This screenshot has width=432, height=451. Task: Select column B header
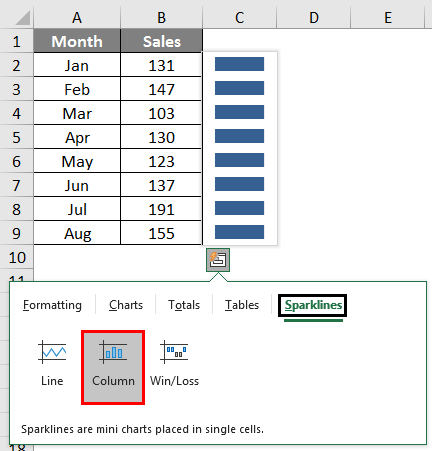click(x=161, y=18)
